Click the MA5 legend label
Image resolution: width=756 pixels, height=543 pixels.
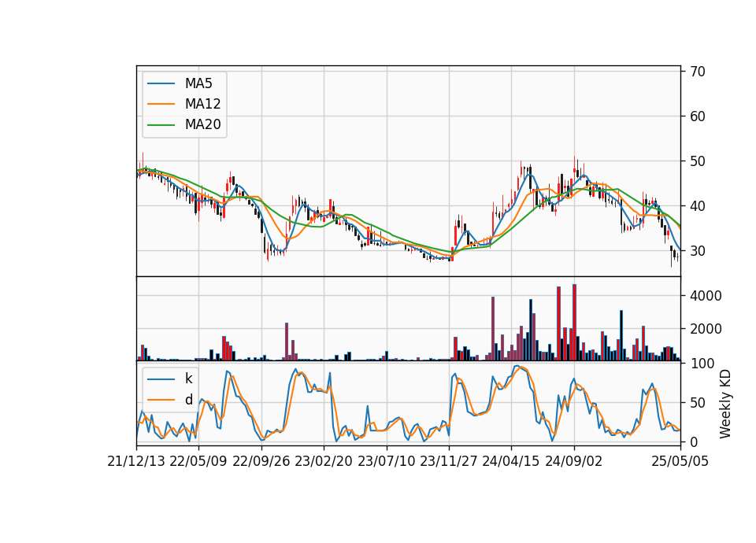pyautogui.click(x=198, y=83)
